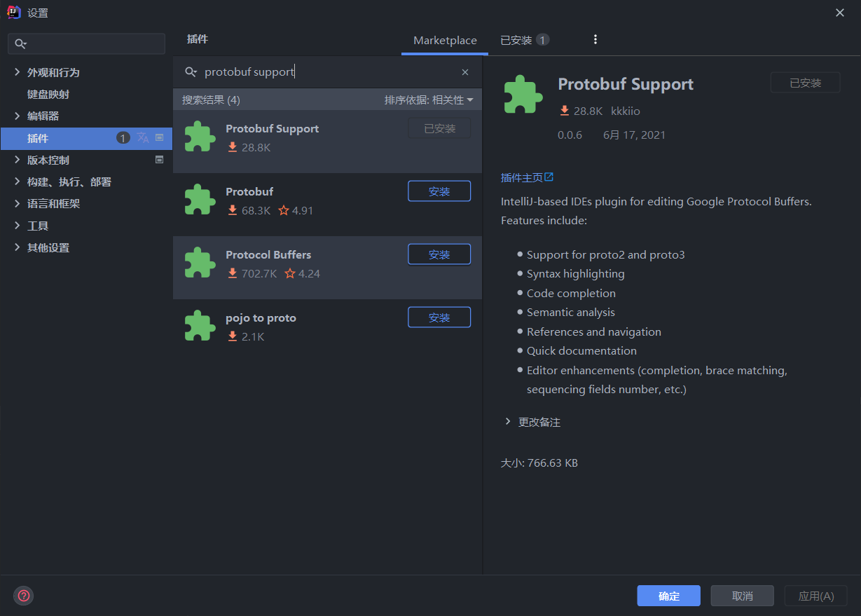Image resolution: width=861 pixels, height=616 pixels.
Task: Click the pojo to proto plugin icon
Action: coord(200,326)
